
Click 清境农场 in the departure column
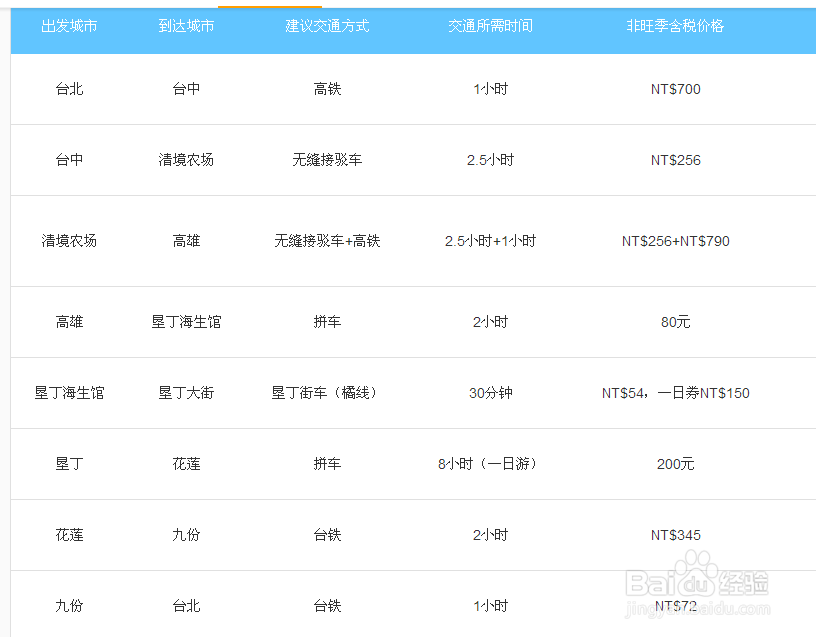click(69, 241)
